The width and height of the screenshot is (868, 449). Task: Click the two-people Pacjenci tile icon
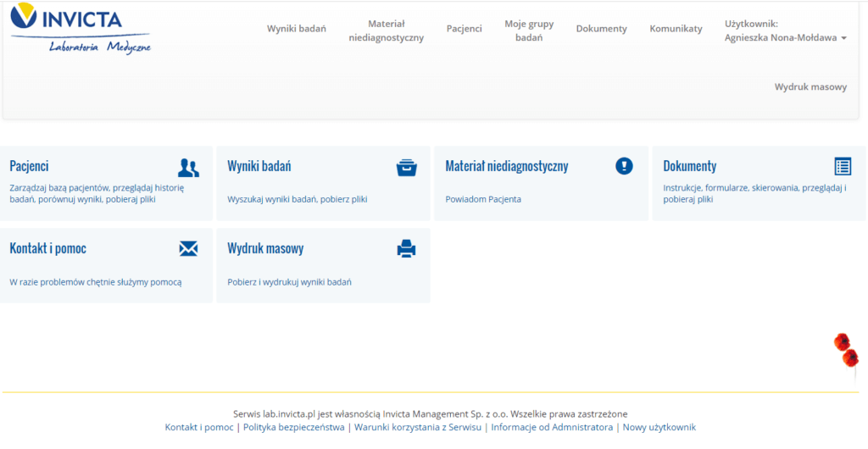[x=188, y=167]
